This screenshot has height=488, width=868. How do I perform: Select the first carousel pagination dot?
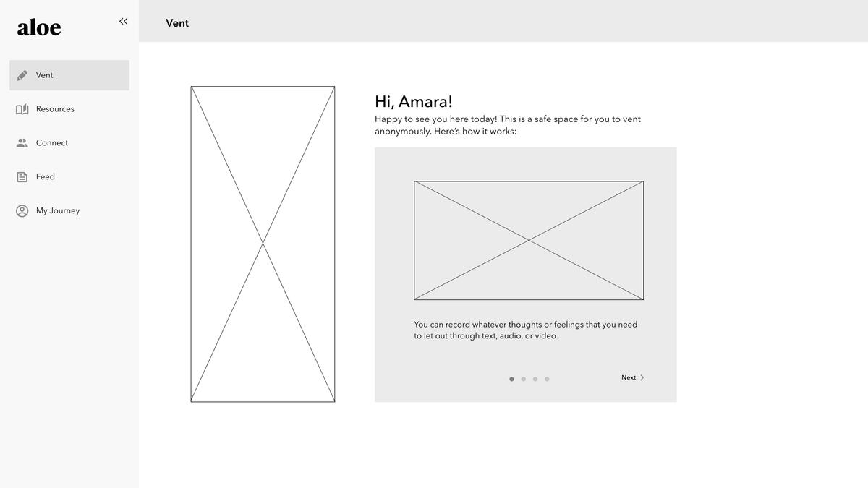(x=511, y=379)
